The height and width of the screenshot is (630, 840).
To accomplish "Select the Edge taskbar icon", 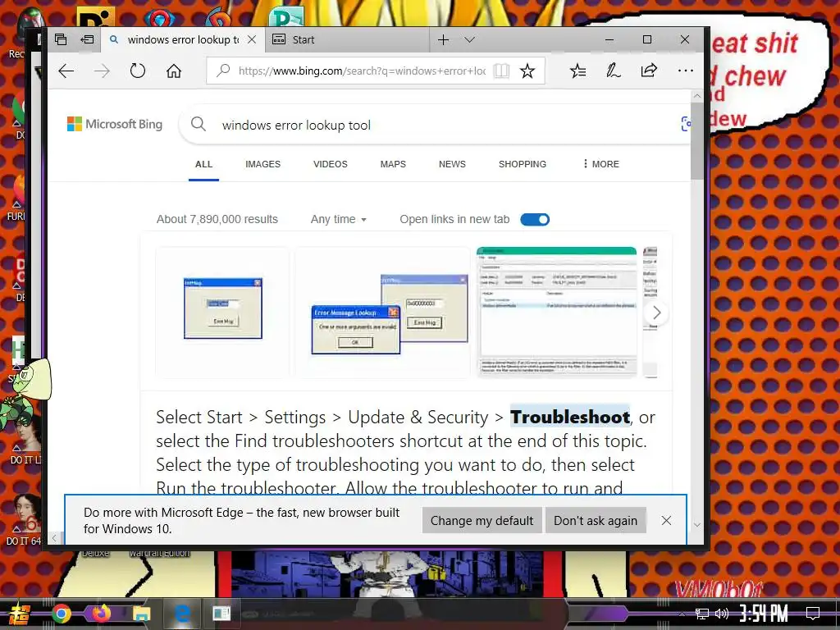I will 182,614.
